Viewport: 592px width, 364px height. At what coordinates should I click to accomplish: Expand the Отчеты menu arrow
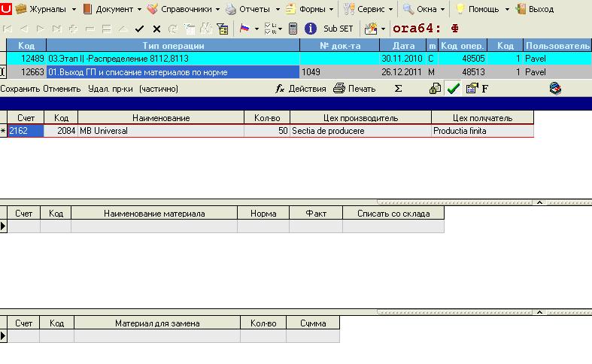click(x=278, y=10)
